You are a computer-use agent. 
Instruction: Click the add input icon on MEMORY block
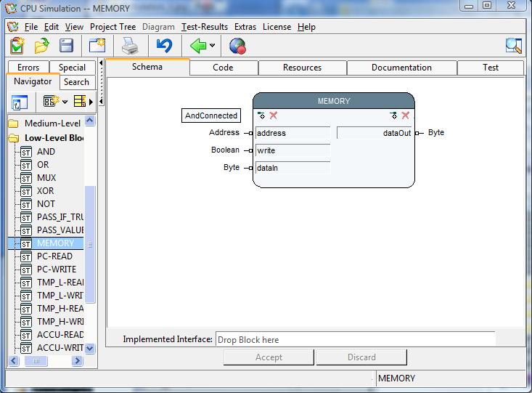[261, 116]
